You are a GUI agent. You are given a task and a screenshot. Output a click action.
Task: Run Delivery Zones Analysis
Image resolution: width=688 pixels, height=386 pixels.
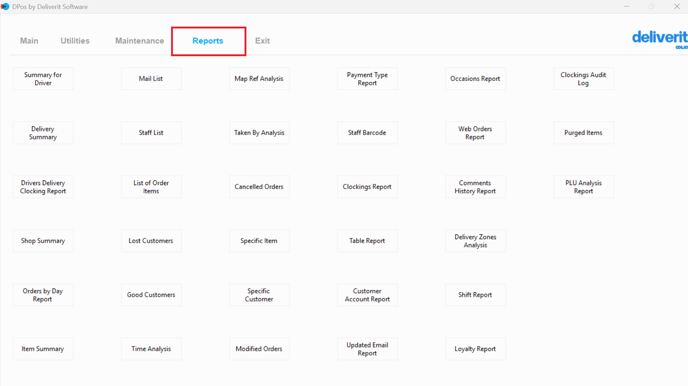pyautogui.click(x=475, y=240)
